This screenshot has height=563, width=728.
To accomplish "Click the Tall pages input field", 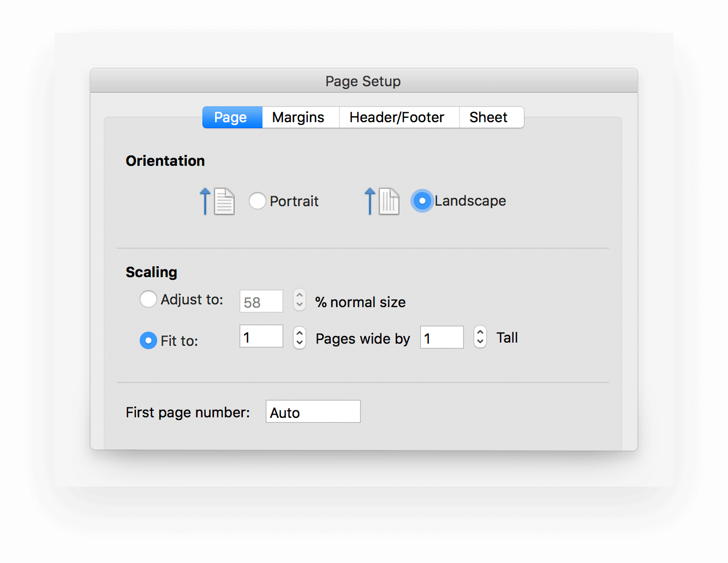I will 441,337.
